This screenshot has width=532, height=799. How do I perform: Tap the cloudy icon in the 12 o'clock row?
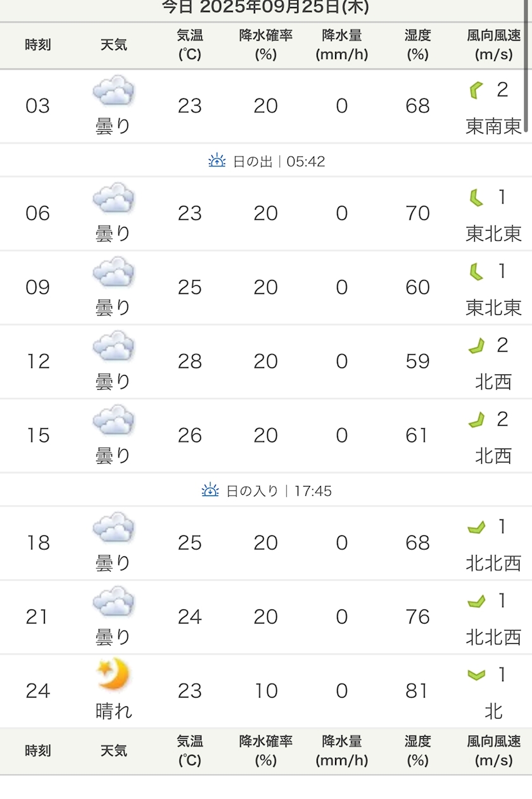(113, 347)
